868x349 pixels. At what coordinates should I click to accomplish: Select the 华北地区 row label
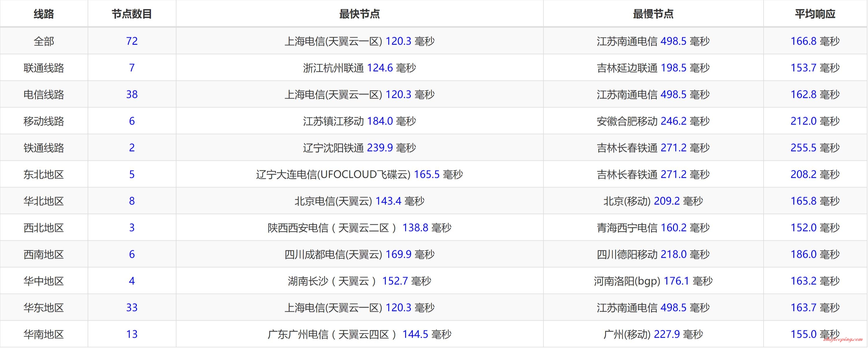click(x=44, y=201)
